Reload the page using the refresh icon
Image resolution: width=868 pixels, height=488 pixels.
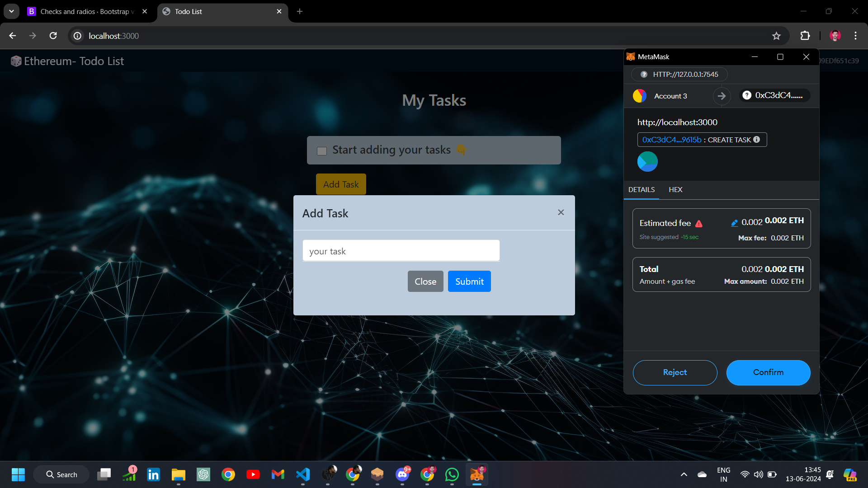pos(53,36)
